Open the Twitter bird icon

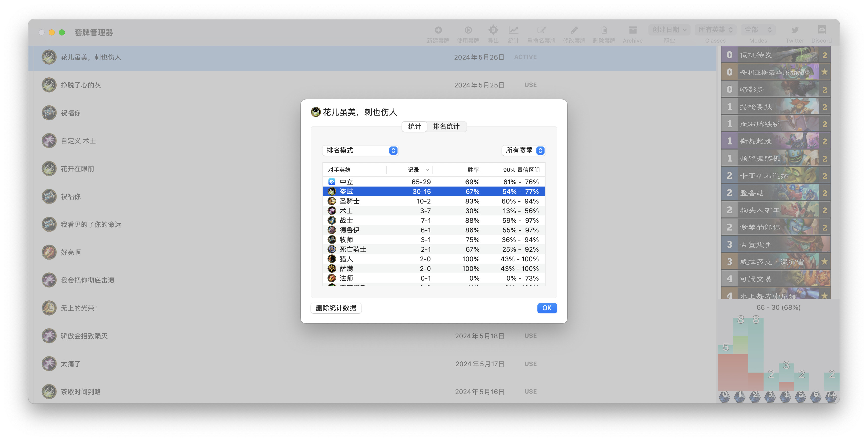tap(794, 30)
